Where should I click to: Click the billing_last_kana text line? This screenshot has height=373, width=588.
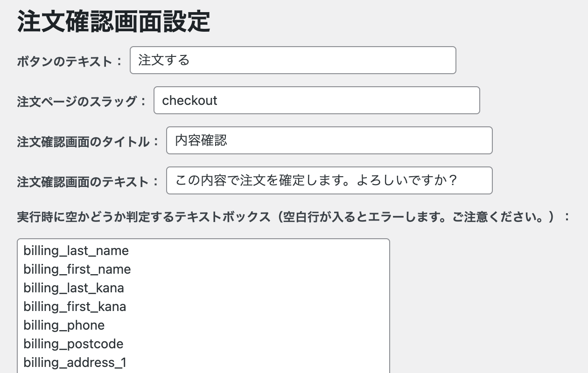pos(73,288)
